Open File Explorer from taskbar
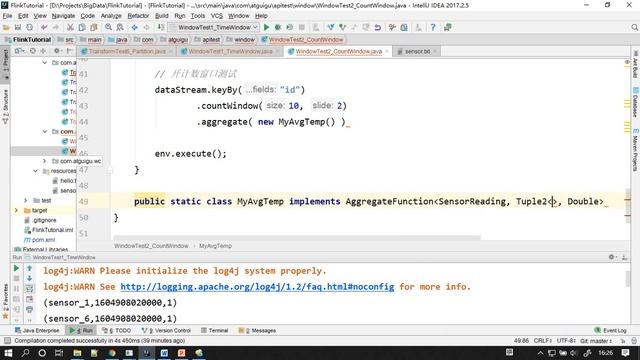 click(x=77, y=353)
